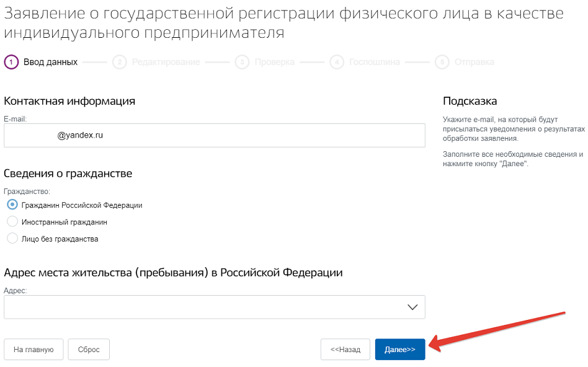Focus the E-mail input field
The image size is (588, 367).
(214, 135)
